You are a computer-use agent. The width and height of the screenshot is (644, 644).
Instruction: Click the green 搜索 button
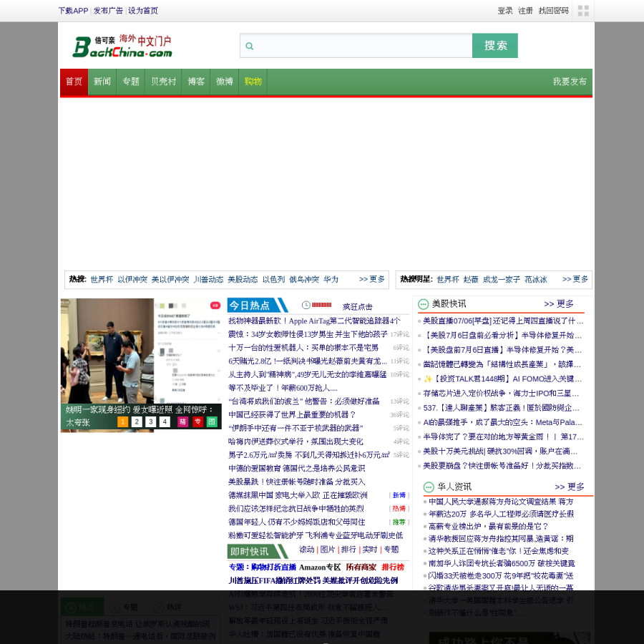pyautogui.click(x=495, y=46)
